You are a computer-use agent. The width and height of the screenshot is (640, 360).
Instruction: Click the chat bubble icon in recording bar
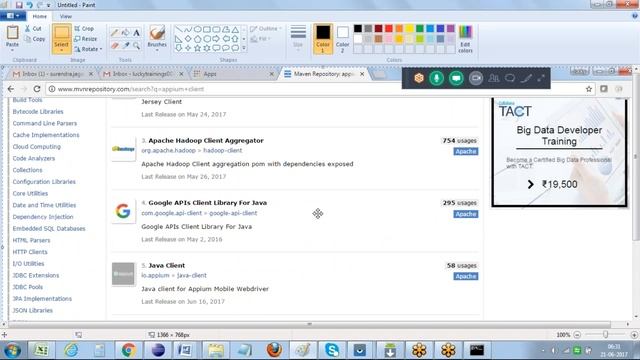point(510,78)
